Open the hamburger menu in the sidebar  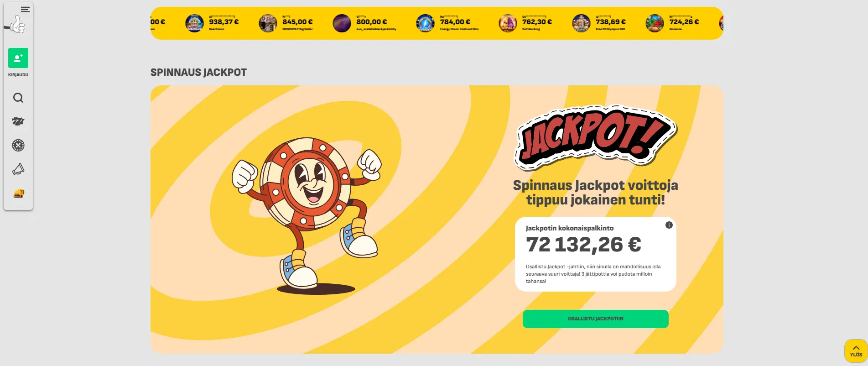[x=25, y=9]
